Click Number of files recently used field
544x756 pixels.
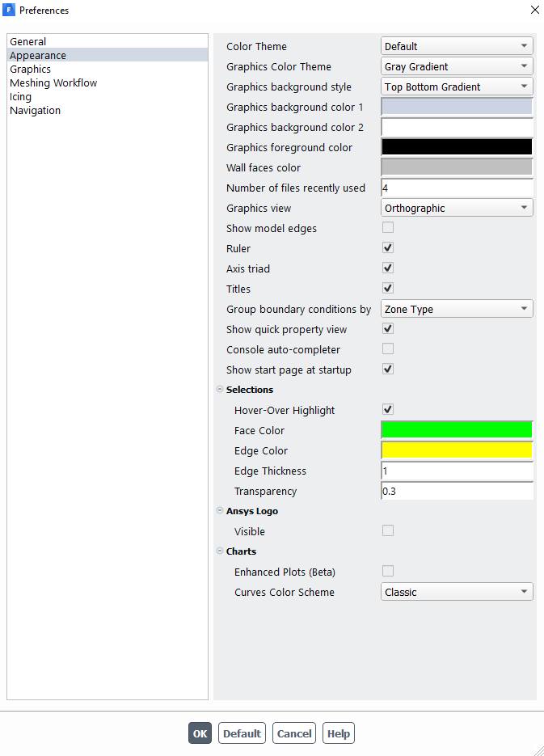coord(457,188)
